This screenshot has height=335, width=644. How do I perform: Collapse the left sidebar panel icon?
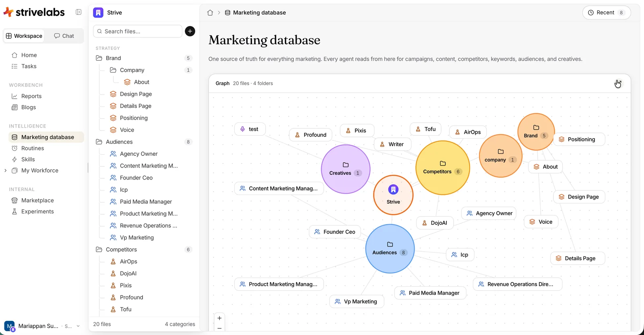78,12
